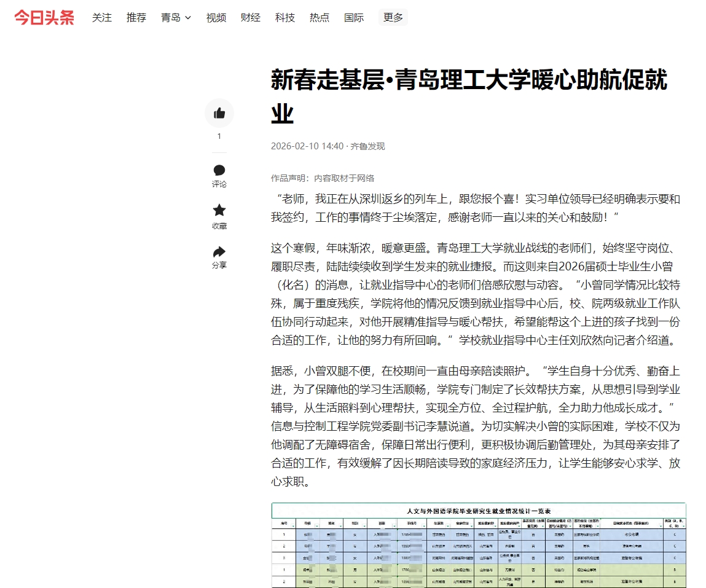This screenshot has height=588, width=706.
Task: Select the 国际 channel
Action: [354, 18]
